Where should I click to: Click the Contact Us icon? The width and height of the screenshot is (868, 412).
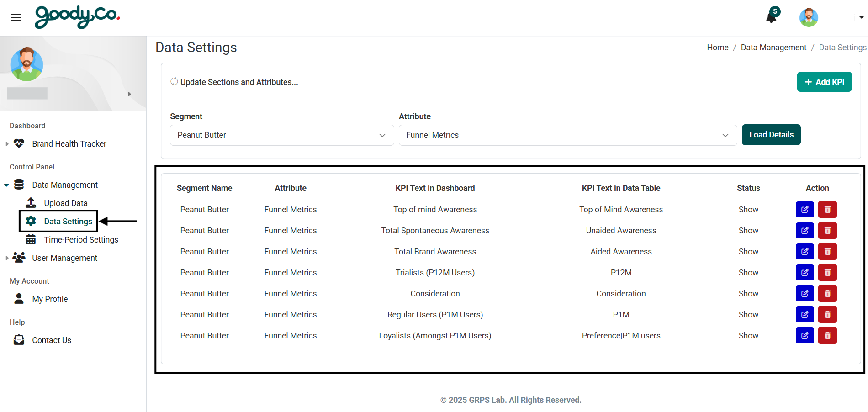click(19, 339)
